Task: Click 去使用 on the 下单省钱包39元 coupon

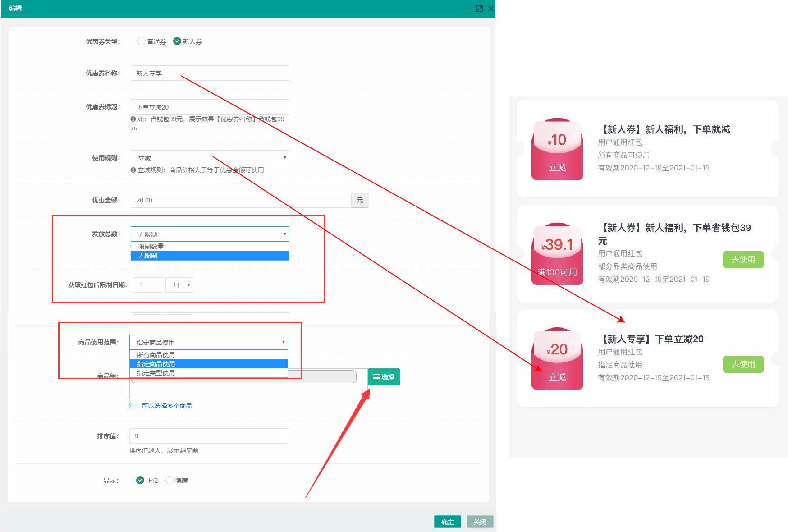Action: [x=743, y=259]
